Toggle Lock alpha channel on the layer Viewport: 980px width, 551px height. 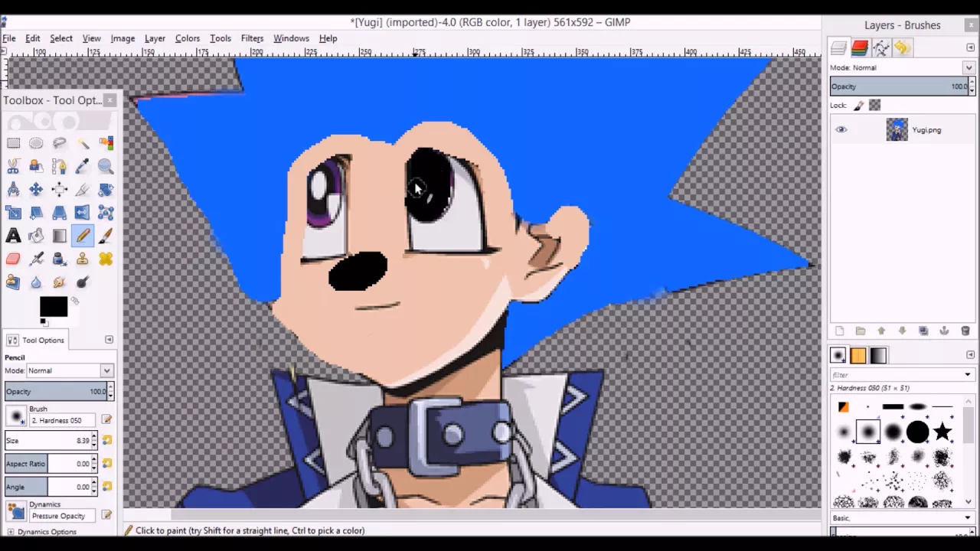point(874,105)
